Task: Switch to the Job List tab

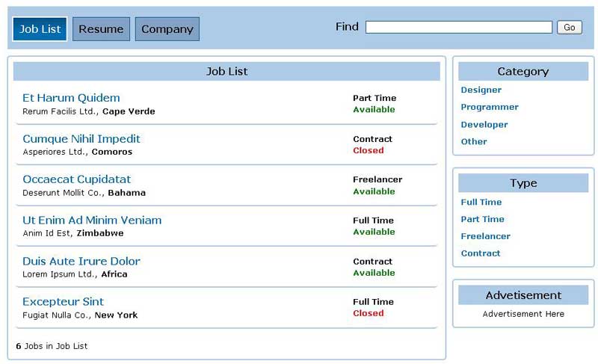Action: click(x=40, y=29)
